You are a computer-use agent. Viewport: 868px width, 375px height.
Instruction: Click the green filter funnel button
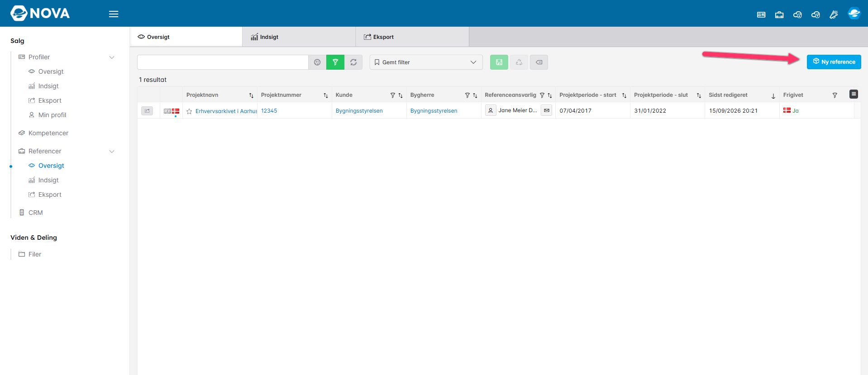[x=335, y=62]
